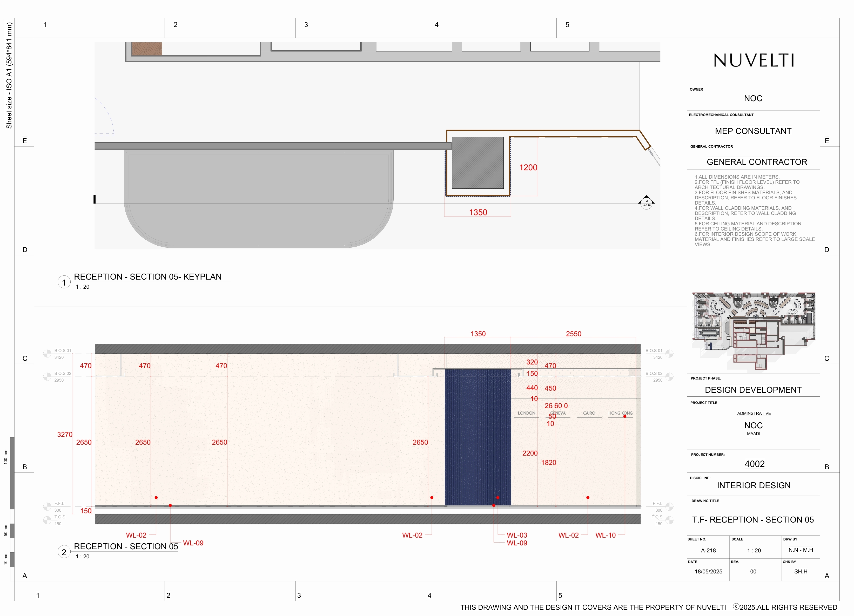Viewport: 854px width, 616px height.
Task: Select the B.O.S 01 datum symbol on the left
Action: [x=47, y=354]
